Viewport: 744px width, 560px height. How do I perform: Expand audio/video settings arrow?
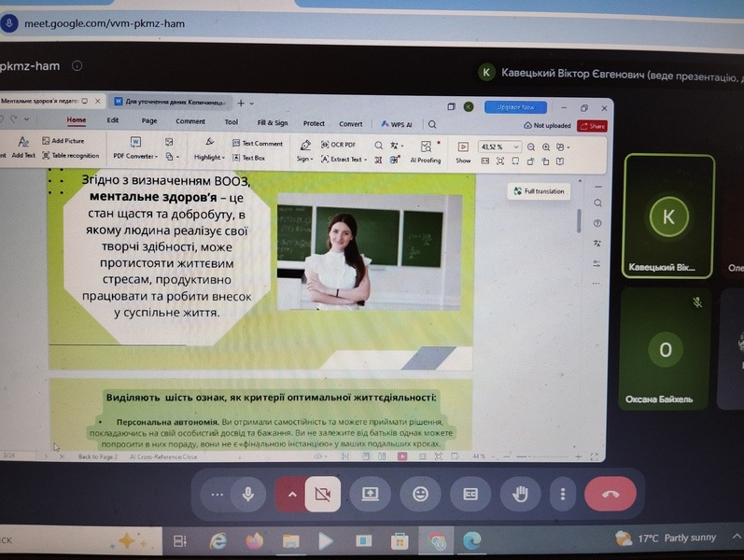291,495
